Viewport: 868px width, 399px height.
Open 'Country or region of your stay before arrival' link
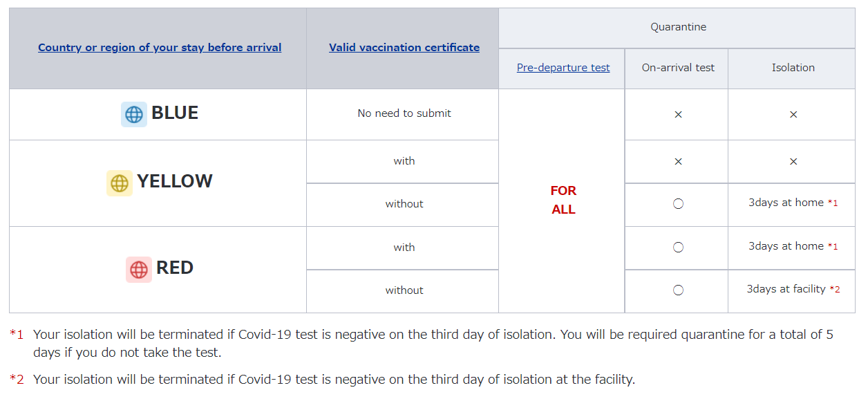[x=160, y=48]
